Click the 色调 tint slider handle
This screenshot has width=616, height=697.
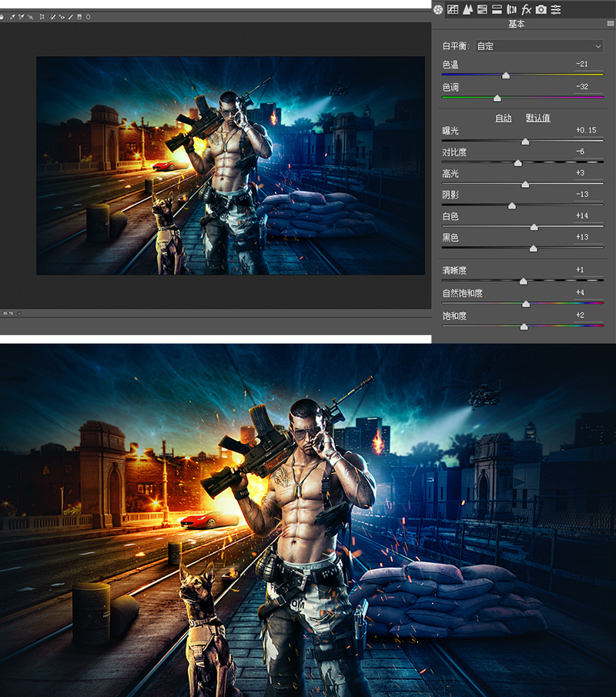(497, 99)
